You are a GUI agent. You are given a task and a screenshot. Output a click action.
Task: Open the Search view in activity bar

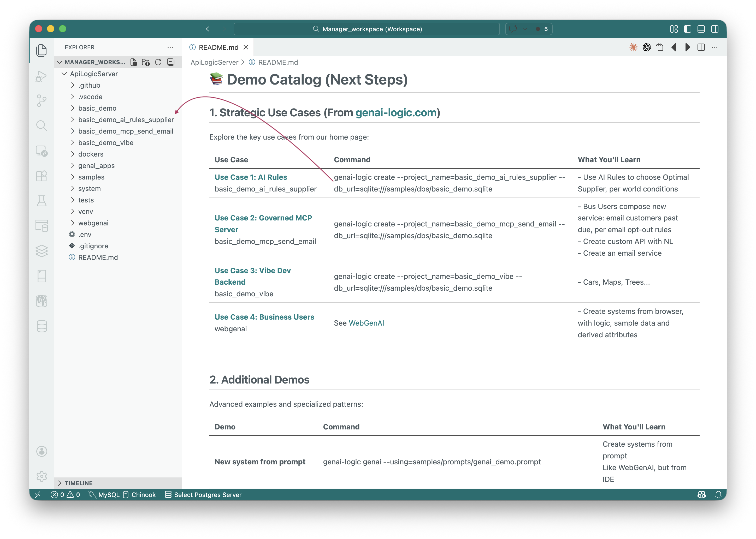pos(42,125)
